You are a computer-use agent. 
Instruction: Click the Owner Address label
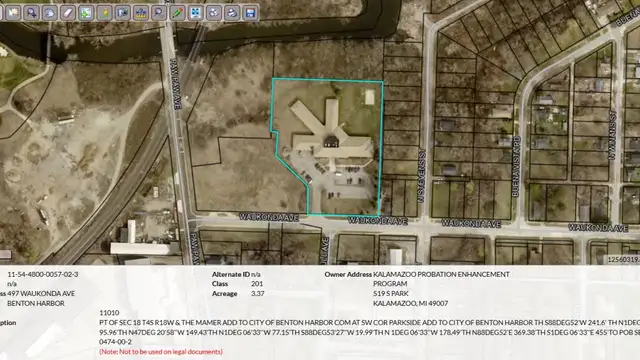(348, 274)
